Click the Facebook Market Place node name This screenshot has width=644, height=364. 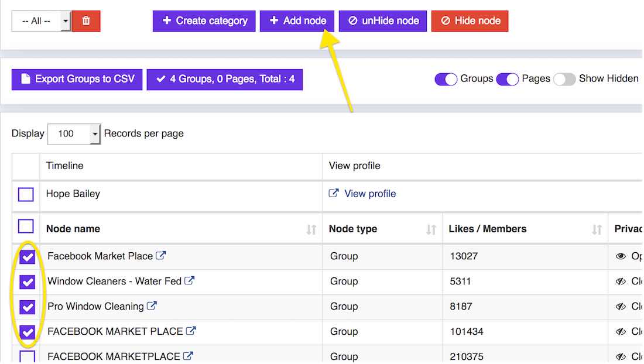pos(100,256)
